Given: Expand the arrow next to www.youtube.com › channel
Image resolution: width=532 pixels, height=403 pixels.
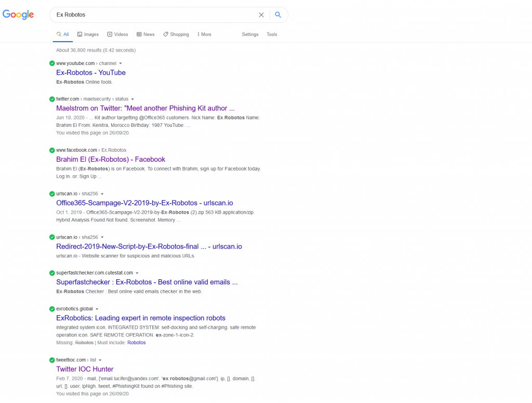Looking at the screenshot, I should coord(121,63).
